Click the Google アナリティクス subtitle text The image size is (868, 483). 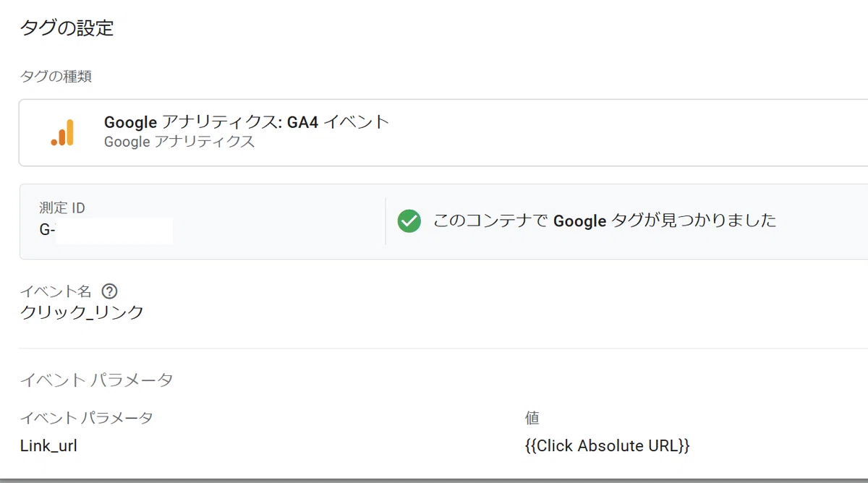179,142
